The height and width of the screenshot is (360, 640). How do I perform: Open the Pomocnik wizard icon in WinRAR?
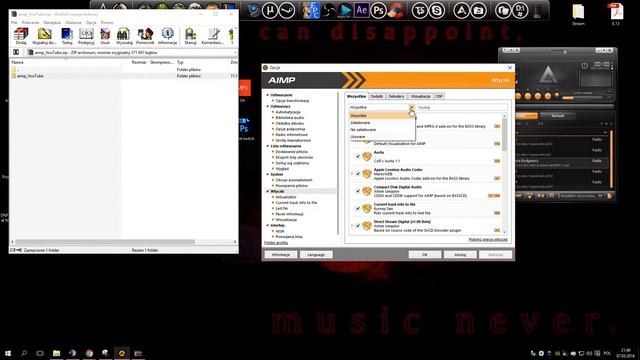[x=145, y=36]
